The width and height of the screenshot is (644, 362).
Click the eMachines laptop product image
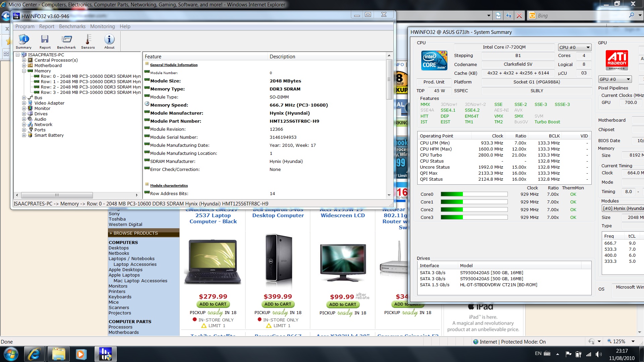point(213,262)
